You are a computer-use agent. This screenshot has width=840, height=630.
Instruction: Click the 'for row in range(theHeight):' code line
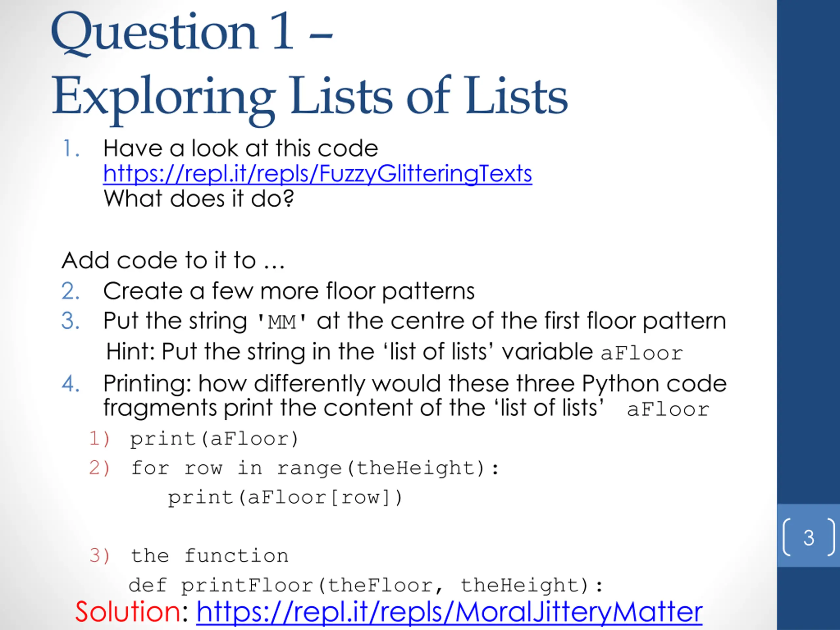point(315,468)
